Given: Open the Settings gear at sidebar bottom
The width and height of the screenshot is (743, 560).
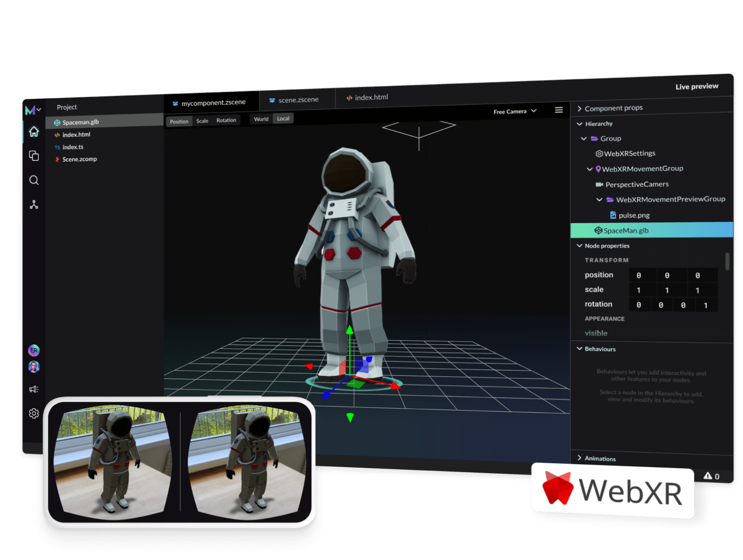Looking at the screenshot, I should pos(33,413).
